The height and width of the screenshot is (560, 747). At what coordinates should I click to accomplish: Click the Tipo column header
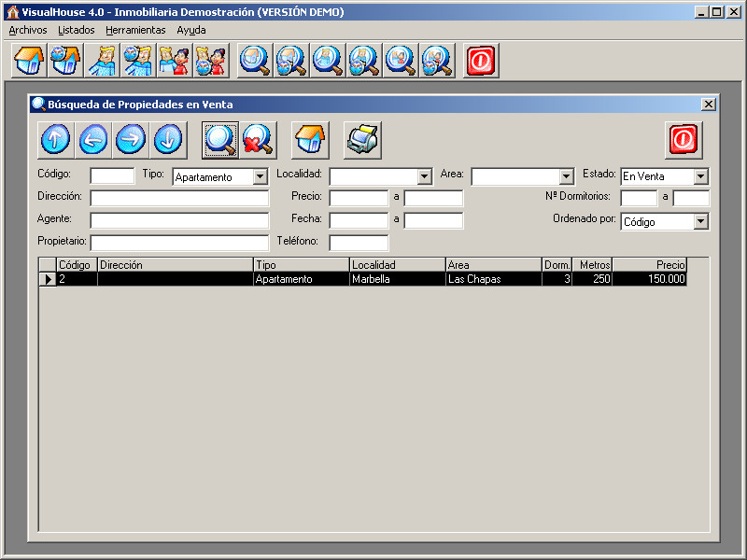click(x=302, y=265)
